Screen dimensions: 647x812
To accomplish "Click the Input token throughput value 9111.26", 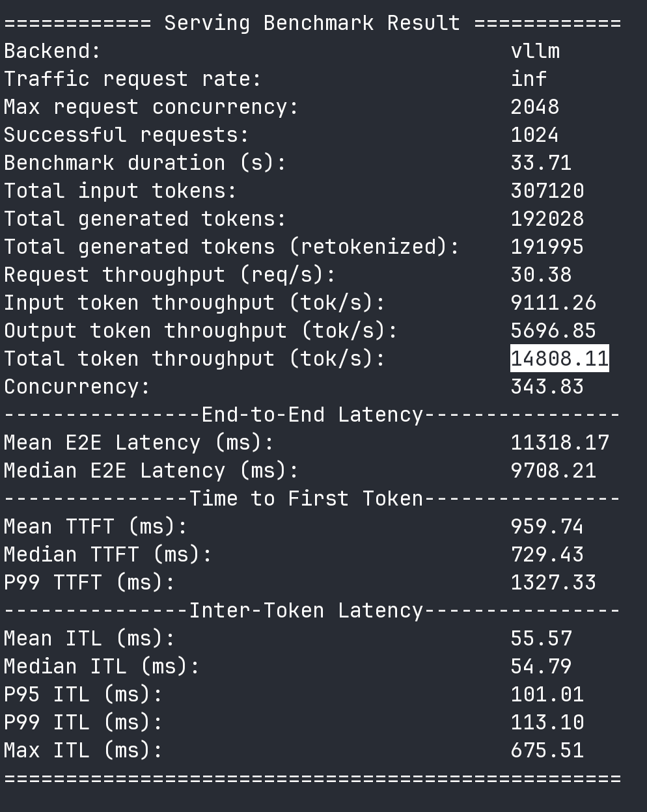I will 553,303.
